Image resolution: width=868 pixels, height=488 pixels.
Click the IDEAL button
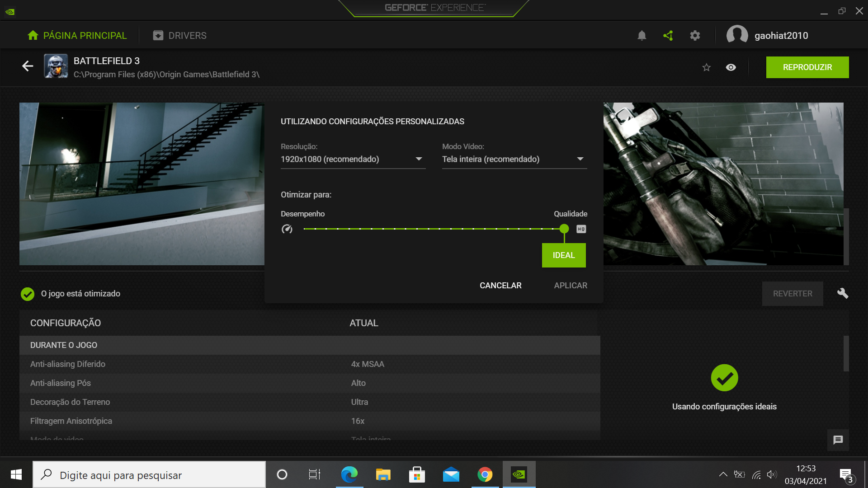coord(564,255)
